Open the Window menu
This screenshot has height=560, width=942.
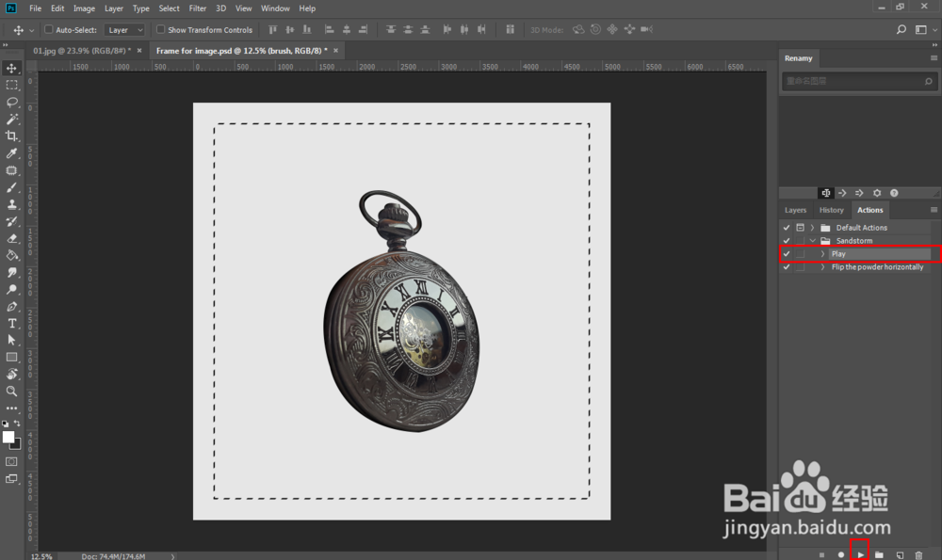[x=275, y=8]
